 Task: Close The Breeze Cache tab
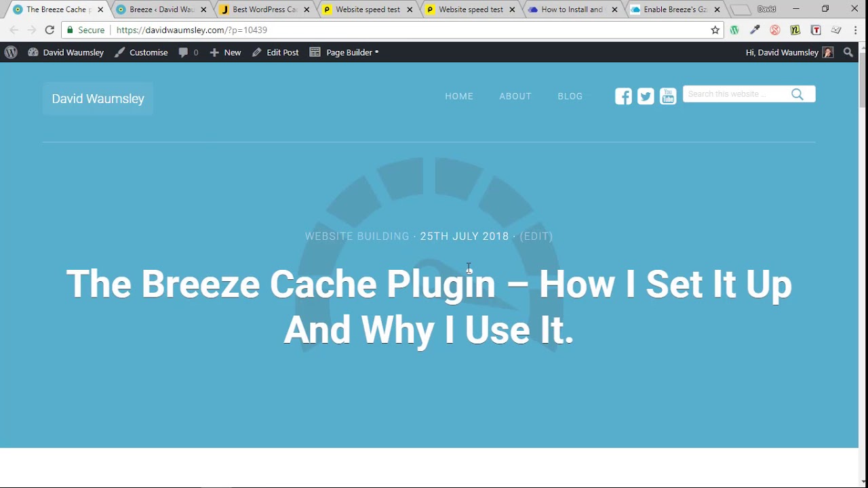pyautogui.click(x=100, y=9)
